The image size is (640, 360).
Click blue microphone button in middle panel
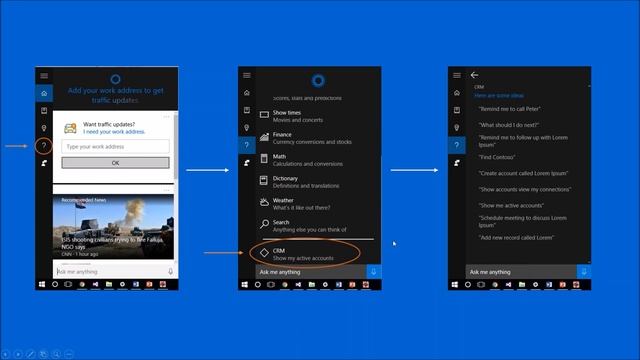click(373, 272)
